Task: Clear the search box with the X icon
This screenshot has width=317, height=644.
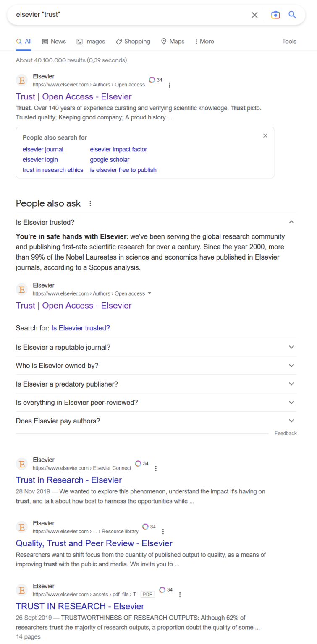Action: point(254,15)
